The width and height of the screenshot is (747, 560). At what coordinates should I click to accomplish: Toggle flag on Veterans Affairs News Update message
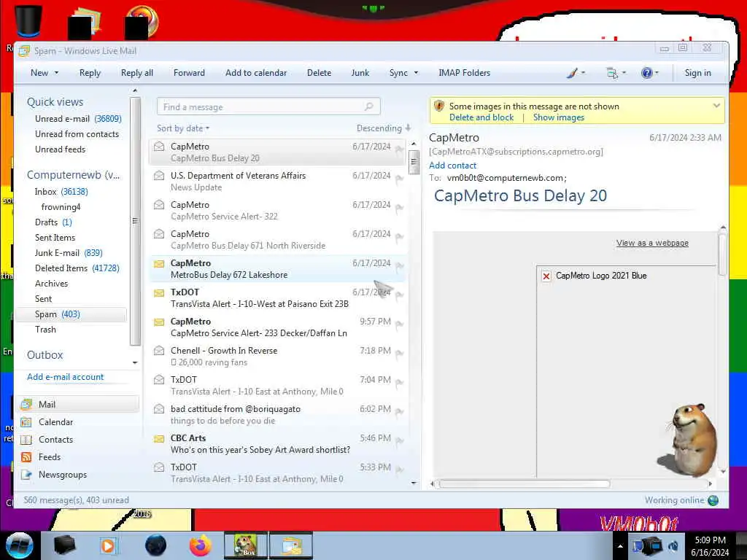399,179
